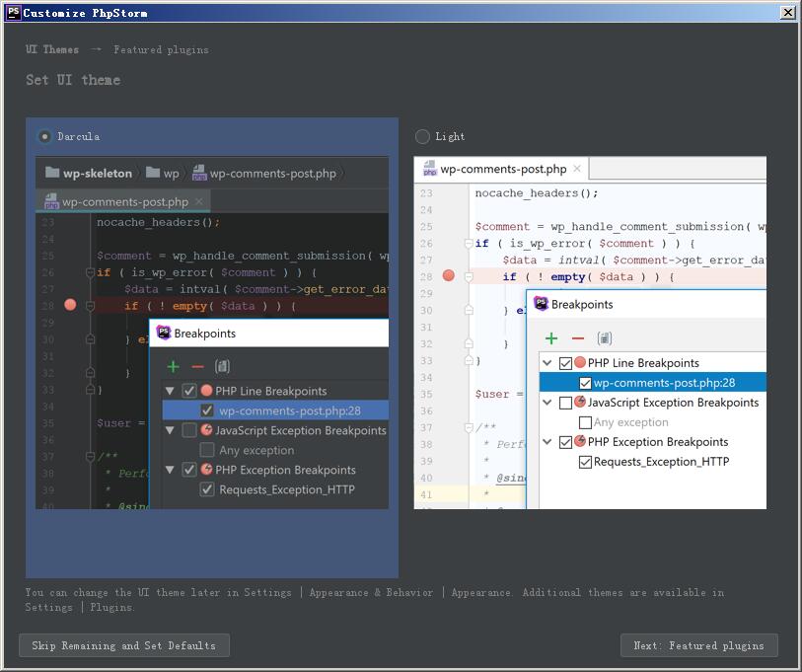Viewport: 802px width, 672px height.
Task: Collapse PHP Exception Breakpoints in Darcula preview
Action: coord(171,470)
